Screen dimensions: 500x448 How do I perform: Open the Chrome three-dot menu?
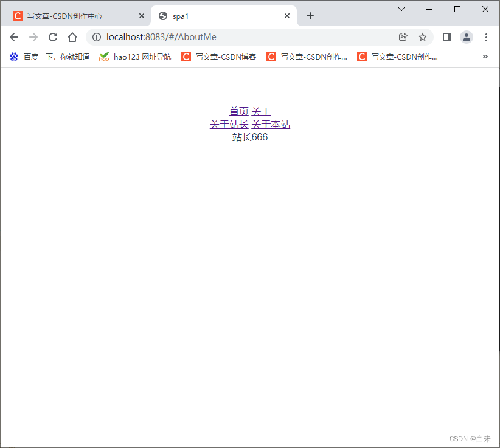pos(486,37)
